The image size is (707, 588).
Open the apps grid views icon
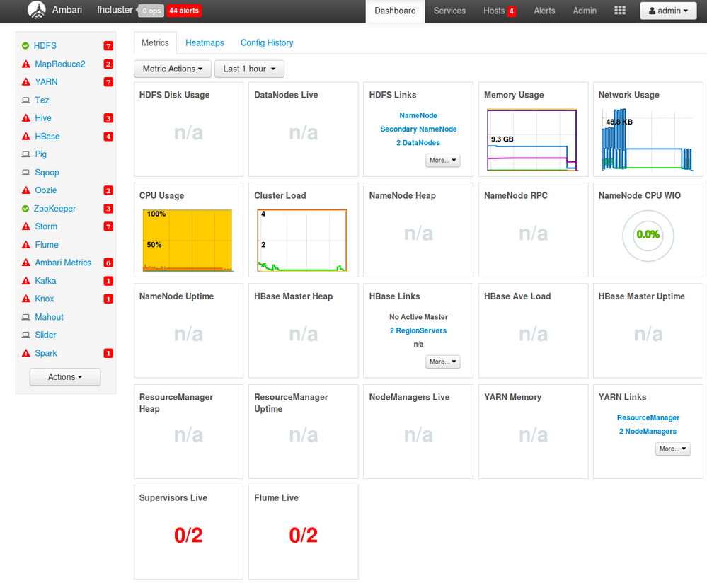click(x=620, y=11)
